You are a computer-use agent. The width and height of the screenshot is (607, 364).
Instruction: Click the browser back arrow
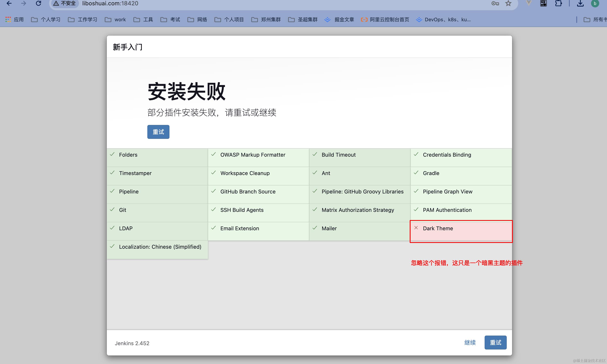click(x=9, y=3)
